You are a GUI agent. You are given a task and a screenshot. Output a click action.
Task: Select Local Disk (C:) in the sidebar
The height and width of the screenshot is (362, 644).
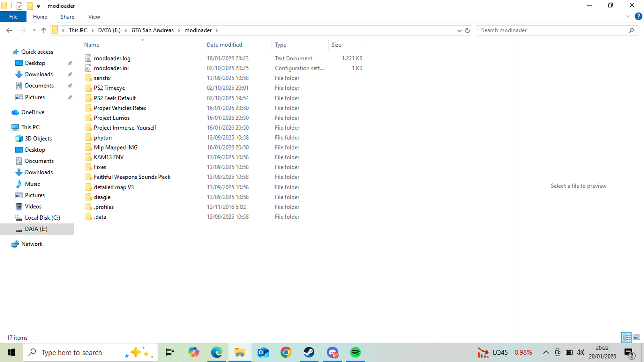[x=42, y=218]
